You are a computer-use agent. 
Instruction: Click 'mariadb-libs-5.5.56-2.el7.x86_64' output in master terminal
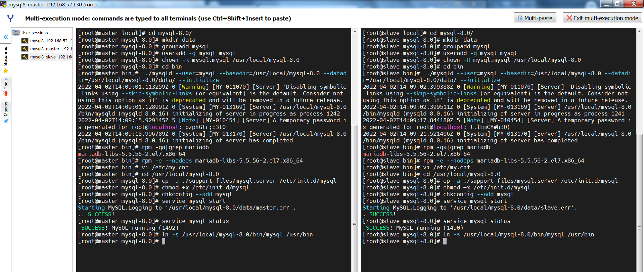click(132, 154)
